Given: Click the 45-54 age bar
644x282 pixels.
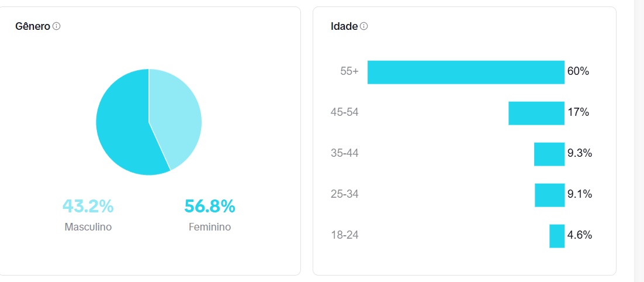Looking at the screenshot, I should (536, 113).
